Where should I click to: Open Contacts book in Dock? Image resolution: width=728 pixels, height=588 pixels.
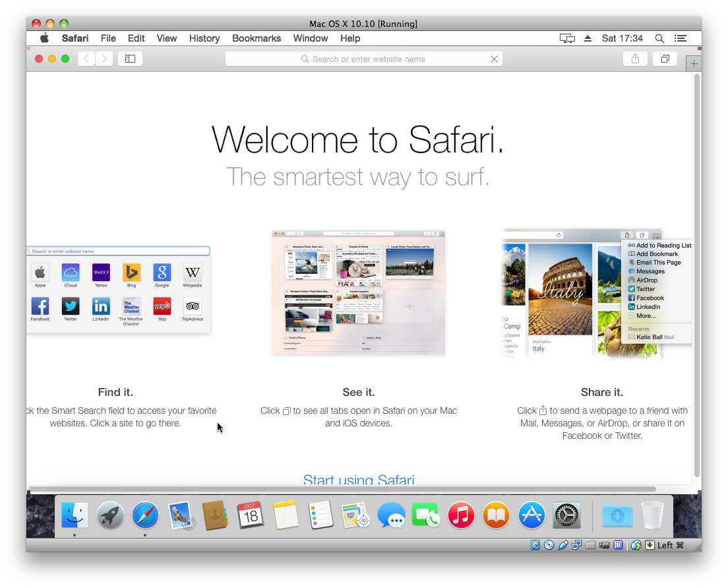click(215, 515)
